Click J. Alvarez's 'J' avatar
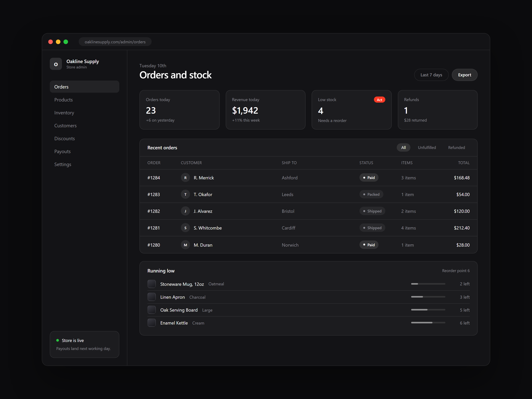This screenshot has width=532, height=399. 185,211
